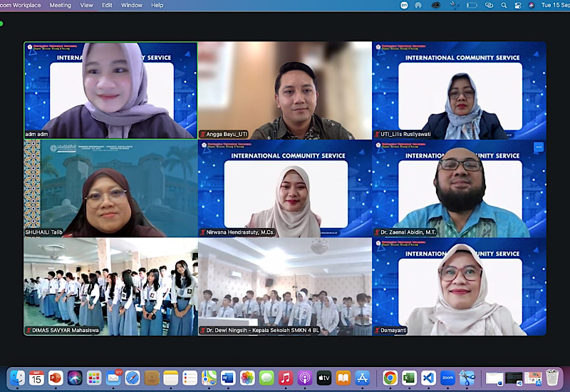Click muted mic icon beside Nirwana Hendrastuty

pos(203,232)
